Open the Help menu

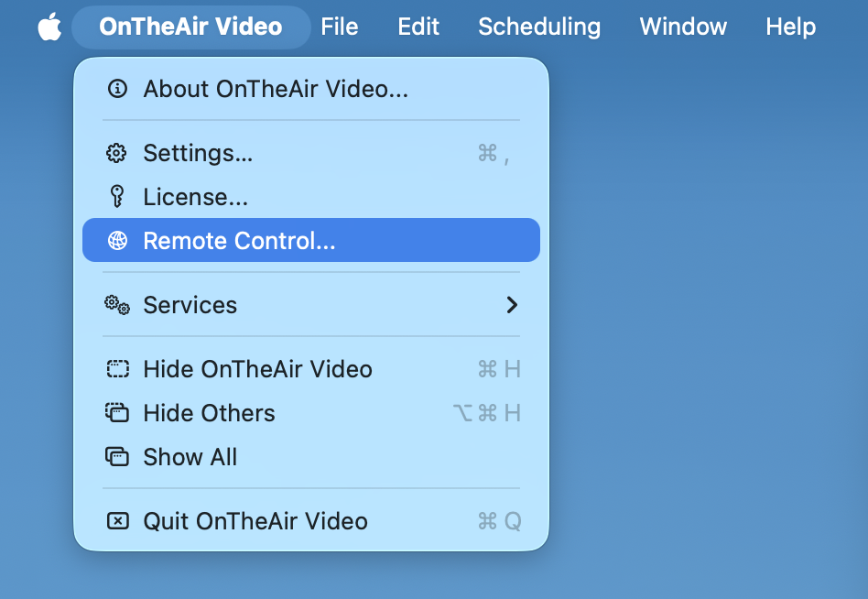point(790,27)
